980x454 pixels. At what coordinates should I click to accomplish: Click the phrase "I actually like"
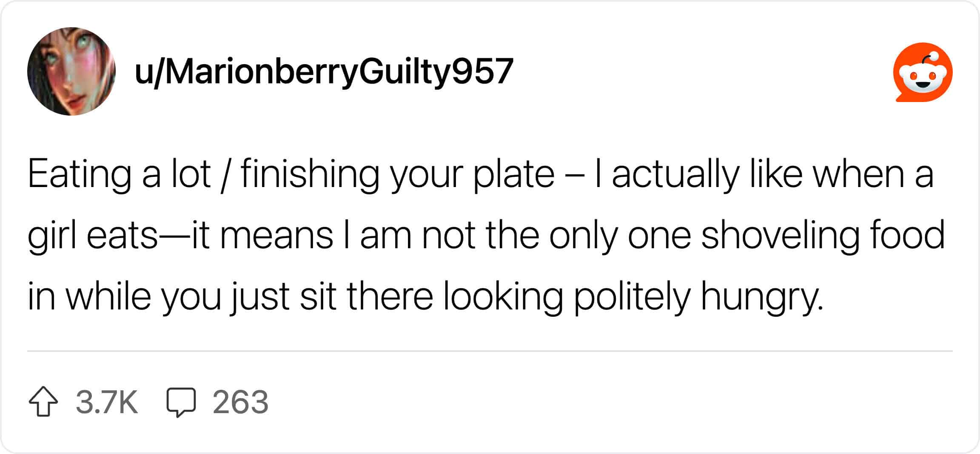[668, 174]
